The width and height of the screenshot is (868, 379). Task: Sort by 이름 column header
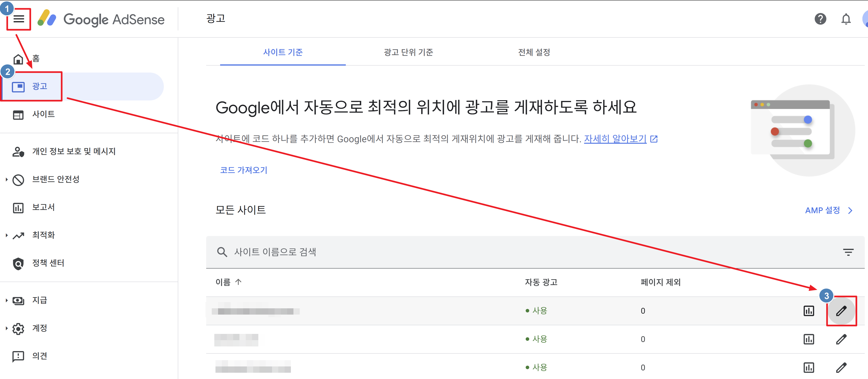click(x=223, y=282)
